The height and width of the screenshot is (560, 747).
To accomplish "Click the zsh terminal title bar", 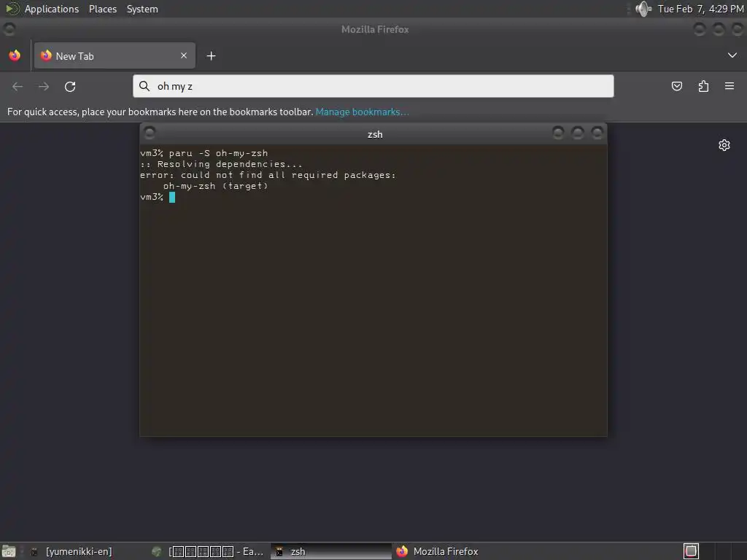I will pyautogui.click(x=373, y=134).
